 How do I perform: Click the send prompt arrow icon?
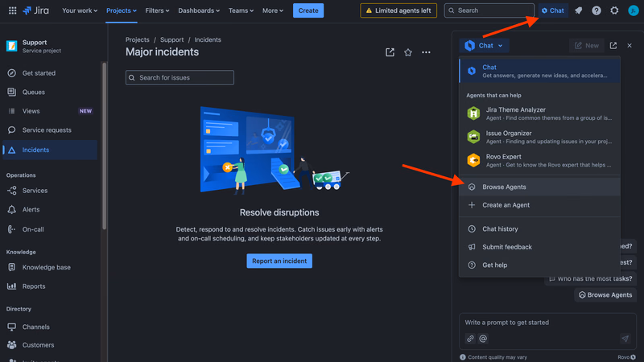pos(625,339)
